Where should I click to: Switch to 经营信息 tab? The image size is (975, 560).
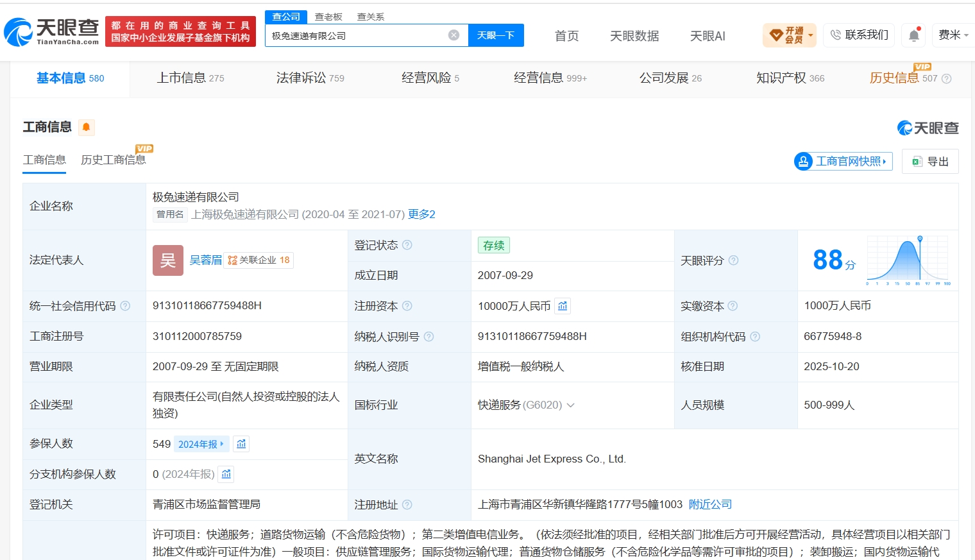coord(550,78)
